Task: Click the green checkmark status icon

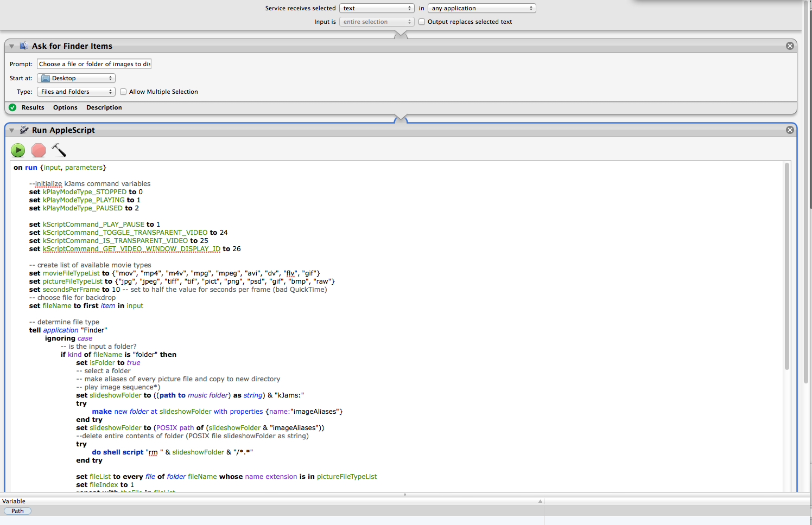Action: click(12, 107)
